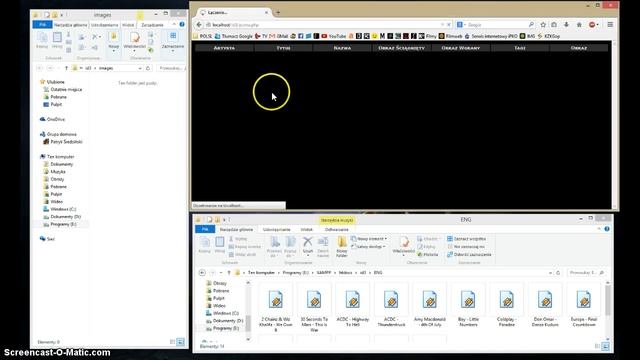Click the red Adblock icon in Firefox
Viewport: 640px width, 360px height.
pos(592,24)
